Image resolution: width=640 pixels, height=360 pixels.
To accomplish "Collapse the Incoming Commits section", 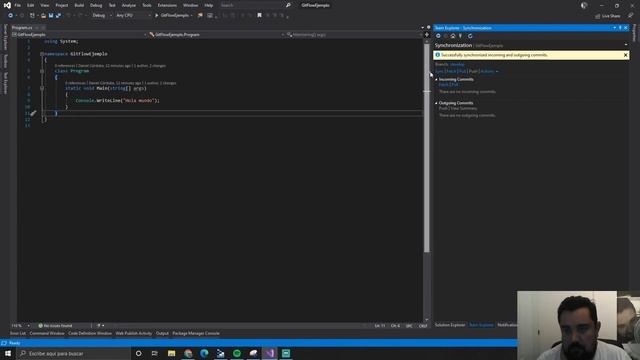I will point(436,80).
